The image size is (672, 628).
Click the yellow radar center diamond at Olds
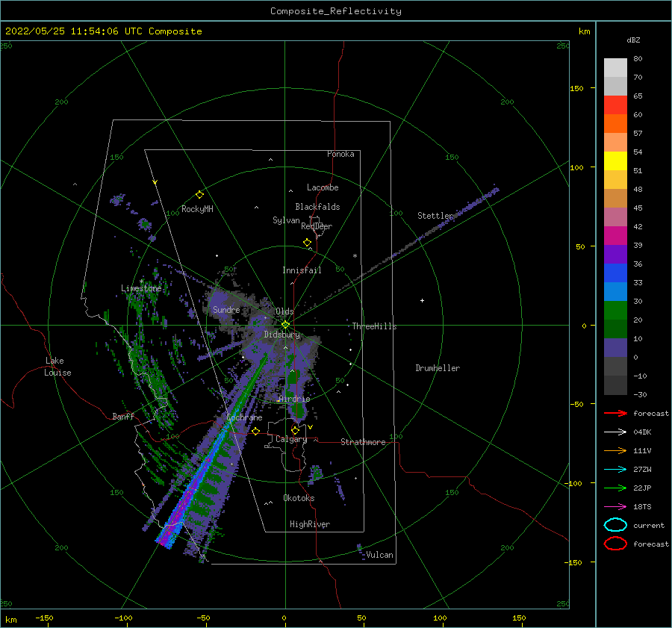click(285, 325)
